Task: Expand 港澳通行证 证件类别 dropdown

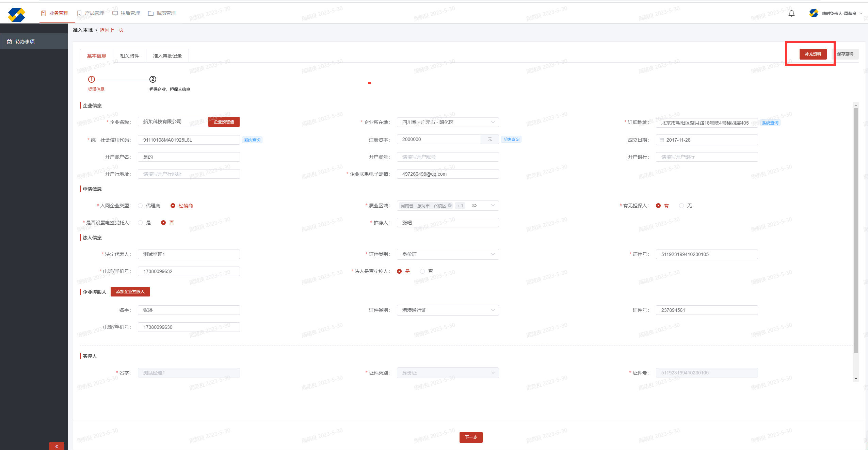Action: pos(448,310)
